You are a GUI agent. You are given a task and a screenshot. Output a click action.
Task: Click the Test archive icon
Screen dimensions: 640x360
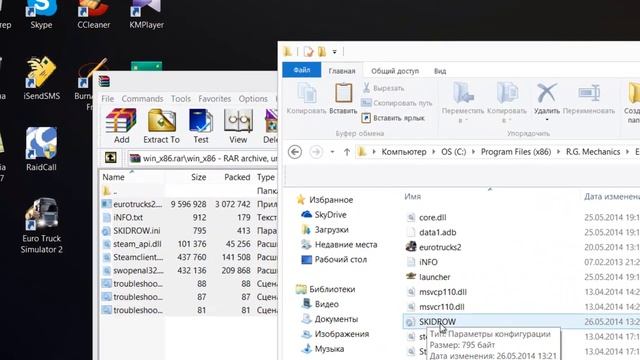pyautogui.click(x=201, y=121)
